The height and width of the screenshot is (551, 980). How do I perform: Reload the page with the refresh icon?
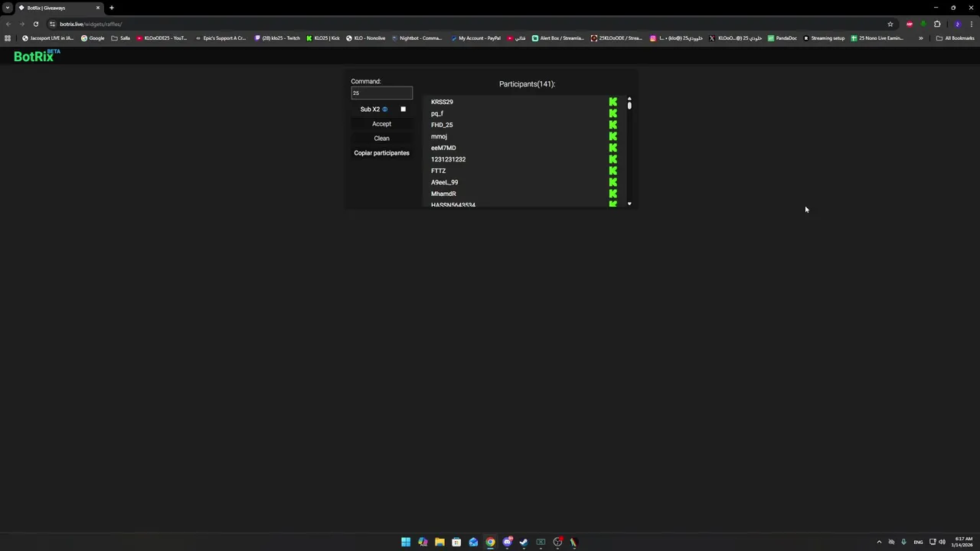pos(35,24)
